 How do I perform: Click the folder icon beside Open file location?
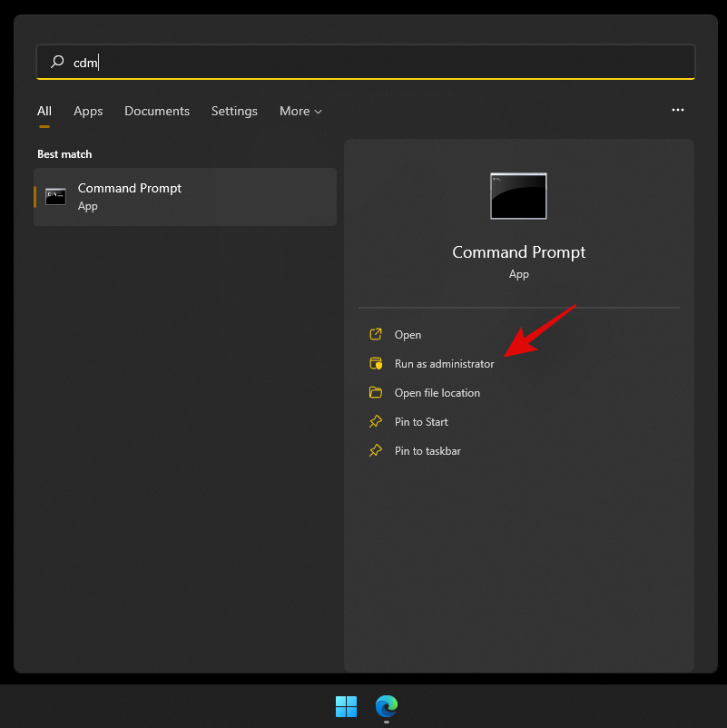[376, 392]
